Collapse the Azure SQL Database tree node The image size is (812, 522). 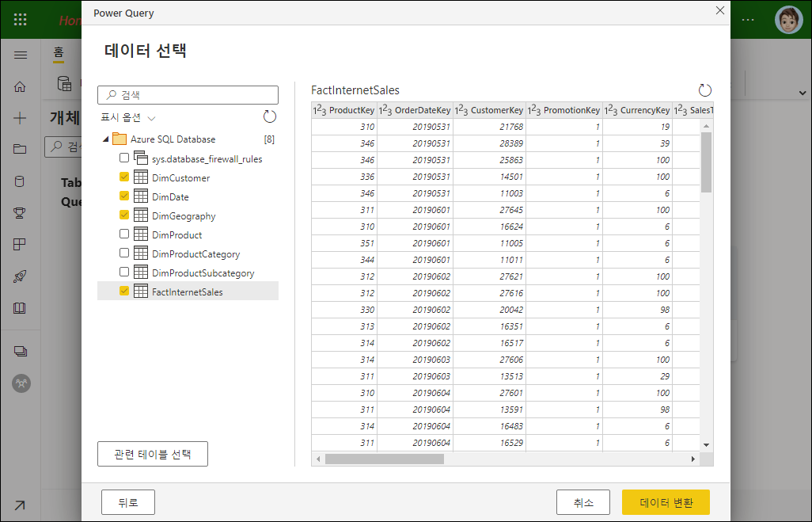[x=105, y=139]
